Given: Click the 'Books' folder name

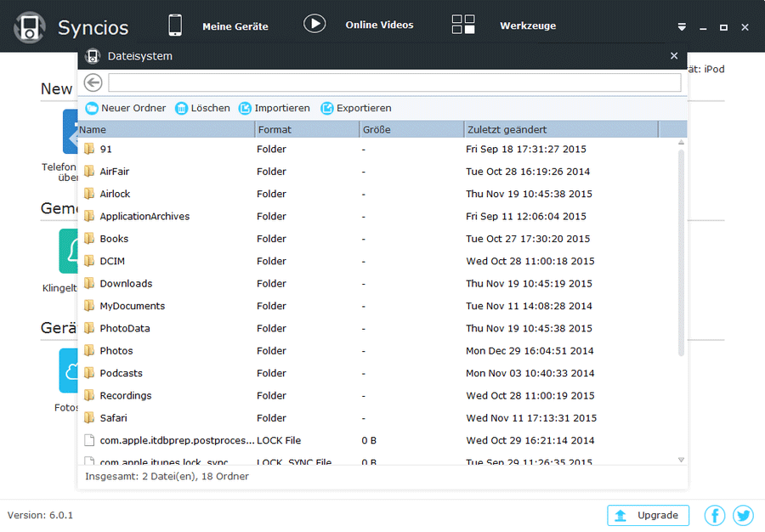Looking at the screenshot, I should 114,239.
